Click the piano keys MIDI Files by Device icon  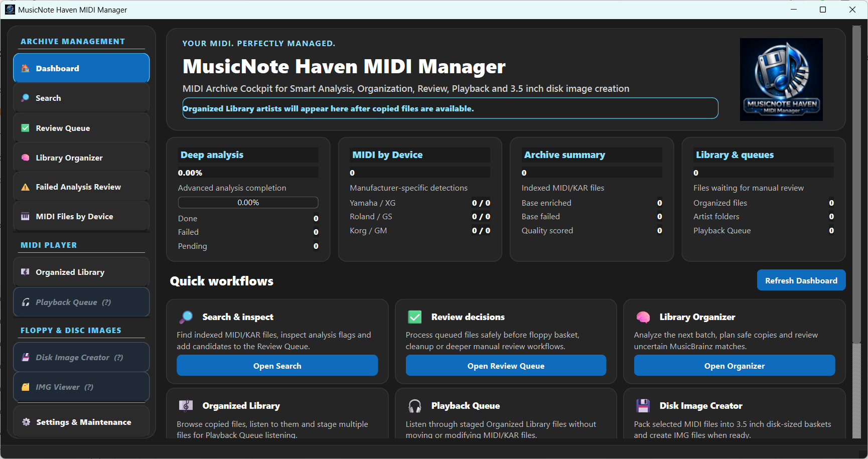click(25, 217)
